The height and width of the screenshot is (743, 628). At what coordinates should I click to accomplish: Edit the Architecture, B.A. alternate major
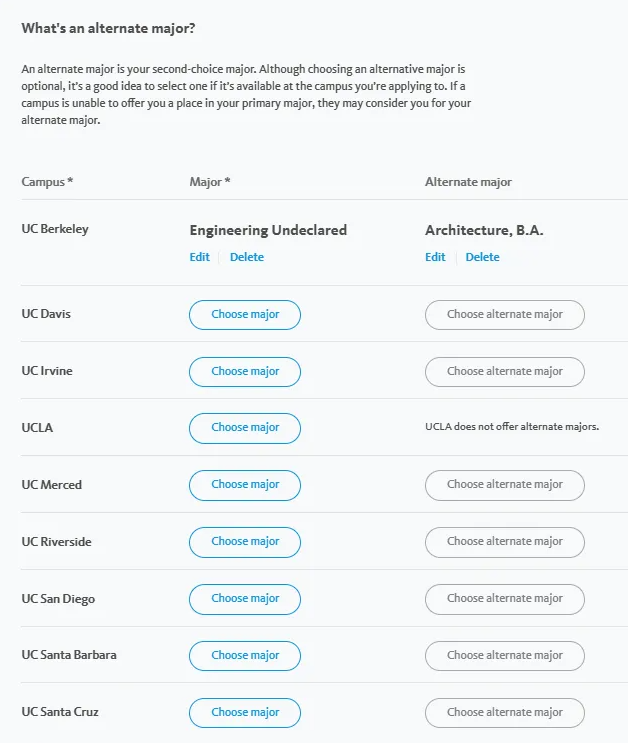tap(435, 257)
